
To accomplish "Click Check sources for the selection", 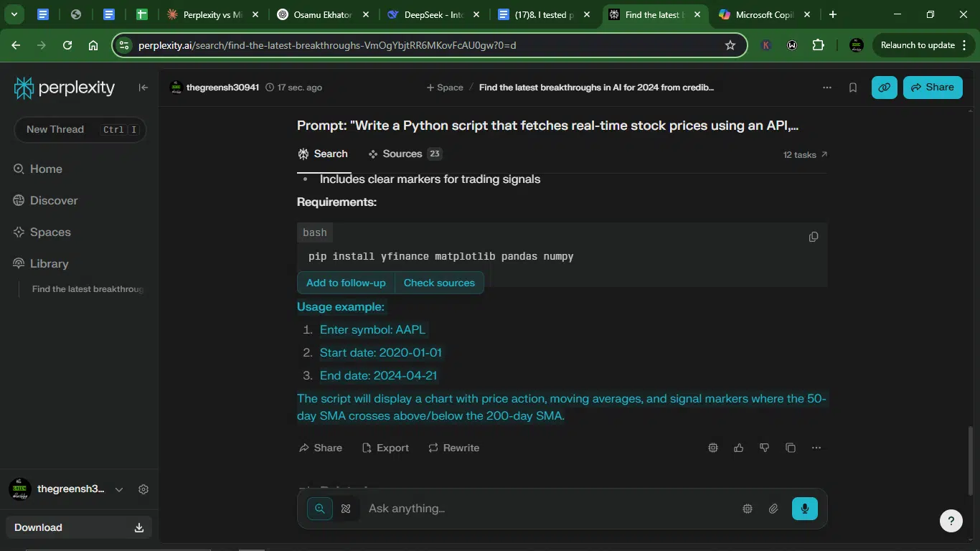I will (439, 283).
